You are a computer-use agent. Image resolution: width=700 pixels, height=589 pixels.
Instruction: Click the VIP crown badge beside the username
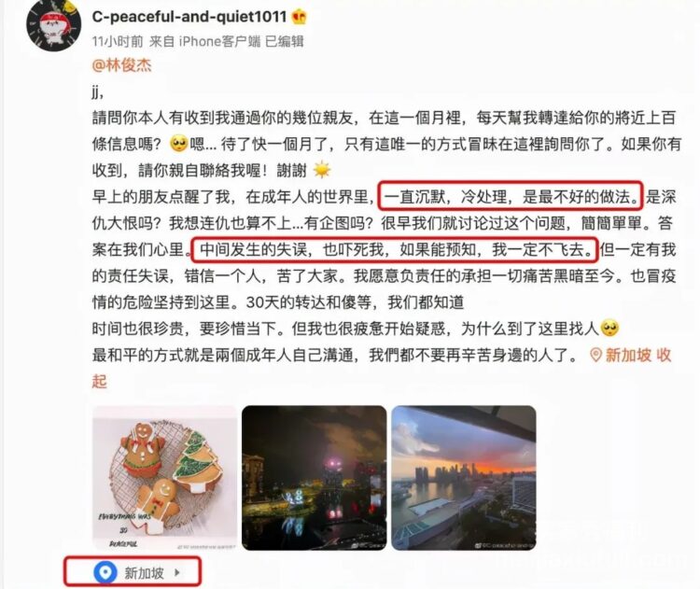pyautogui.click(x=300, y=18)
